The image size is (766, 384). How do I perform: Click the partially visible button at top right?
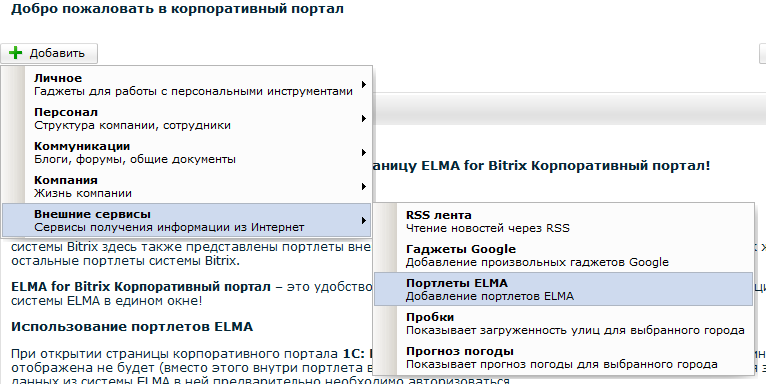tap(763, 53)
